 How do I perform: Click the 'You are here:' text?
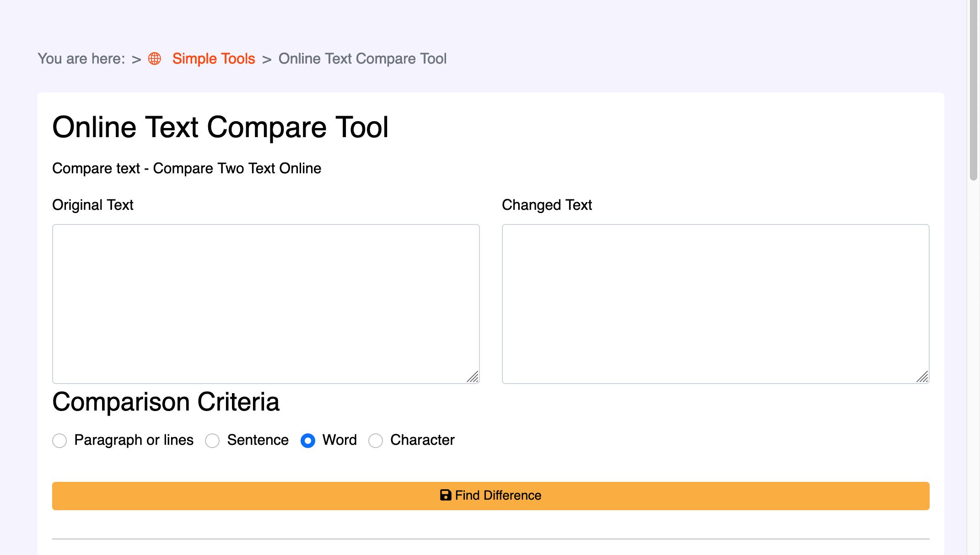81,59
